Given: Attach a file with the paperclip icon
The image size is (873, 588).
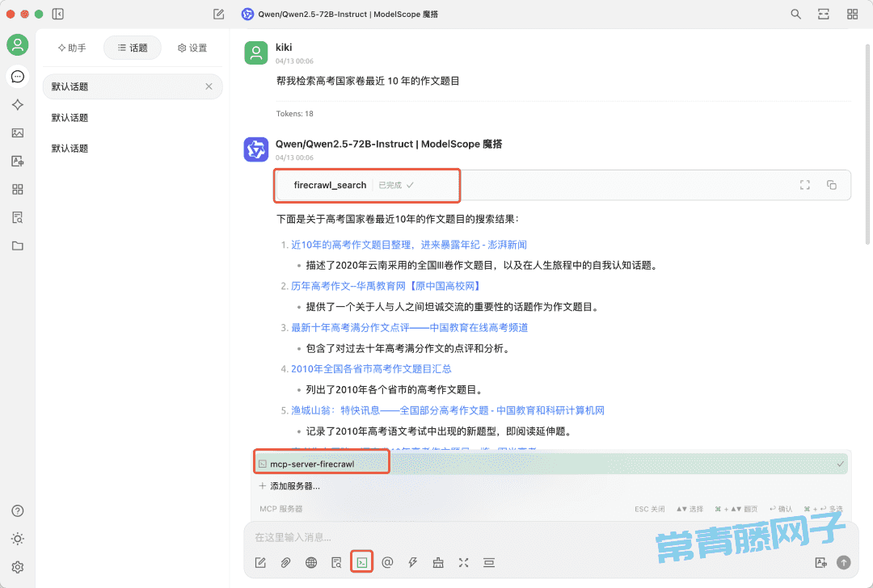Looking at the screenshot, I should pyautogui.click(x=285, y=562).
